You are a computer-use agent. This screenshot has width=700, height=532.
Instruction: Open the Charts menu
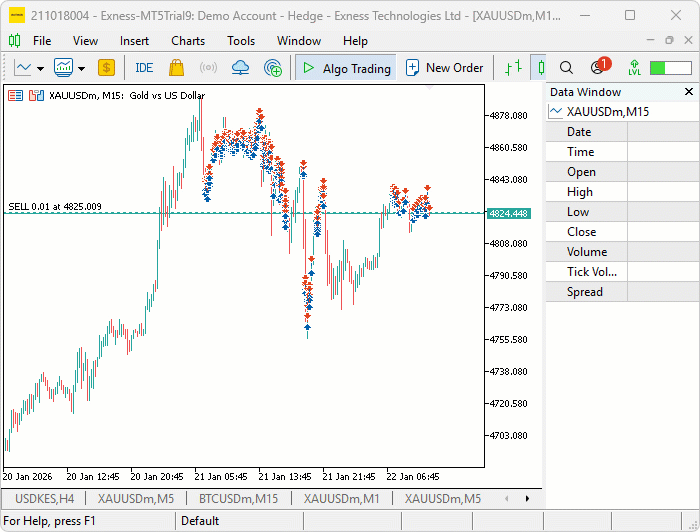pyautogui.click(x=188, y=41)
